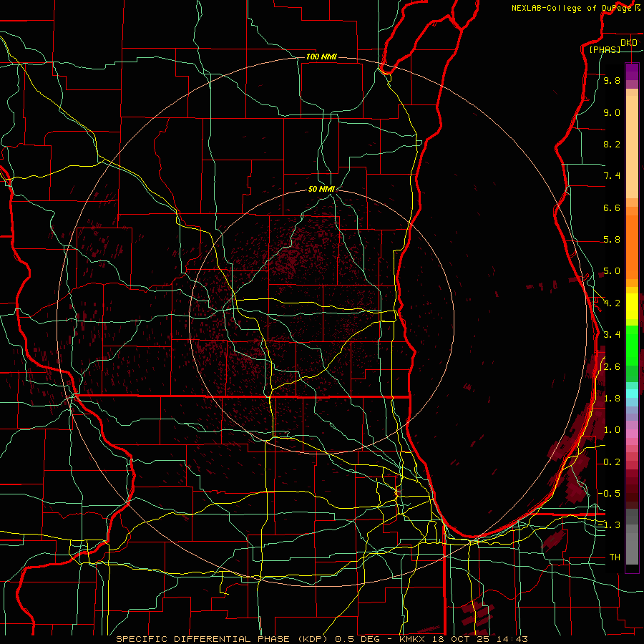
Task: Click the 100 NMI range ring label
Action: [x=321, y=57]
